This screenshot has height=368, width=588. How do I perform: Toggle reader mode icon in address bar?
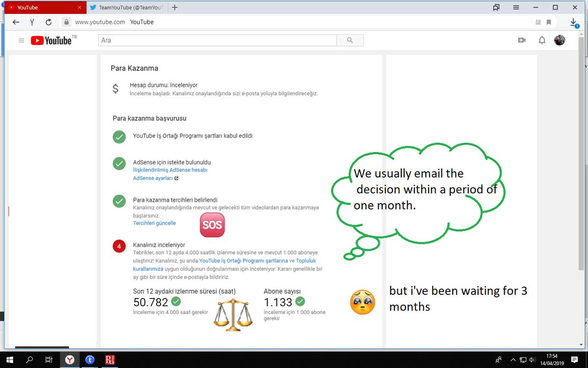[x=539, y=22]
